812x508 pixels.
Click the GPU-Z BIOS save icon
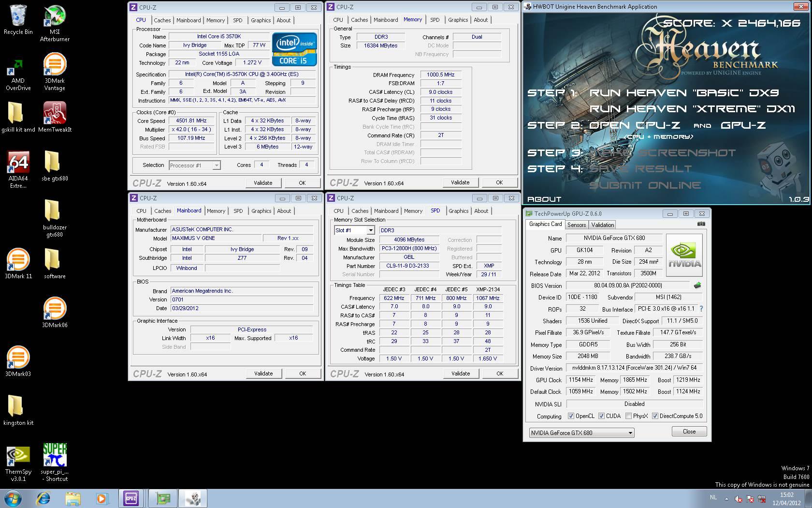[697, 285]
